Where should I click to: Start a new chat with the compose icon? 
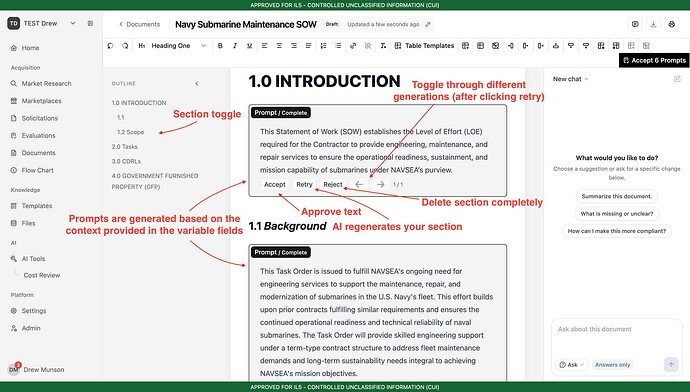677,79
